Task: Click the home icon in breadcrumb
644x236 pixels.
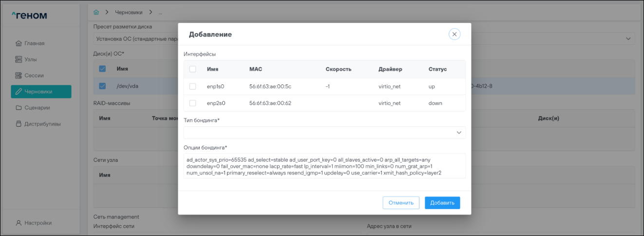Action: pyautogui.click(x=96, y=12)
